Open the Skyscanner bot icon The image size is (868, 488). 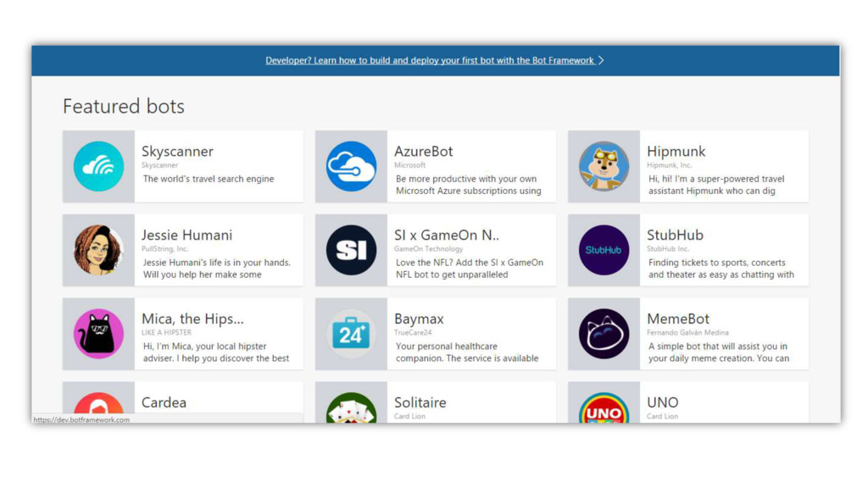(x=98, y=167)
